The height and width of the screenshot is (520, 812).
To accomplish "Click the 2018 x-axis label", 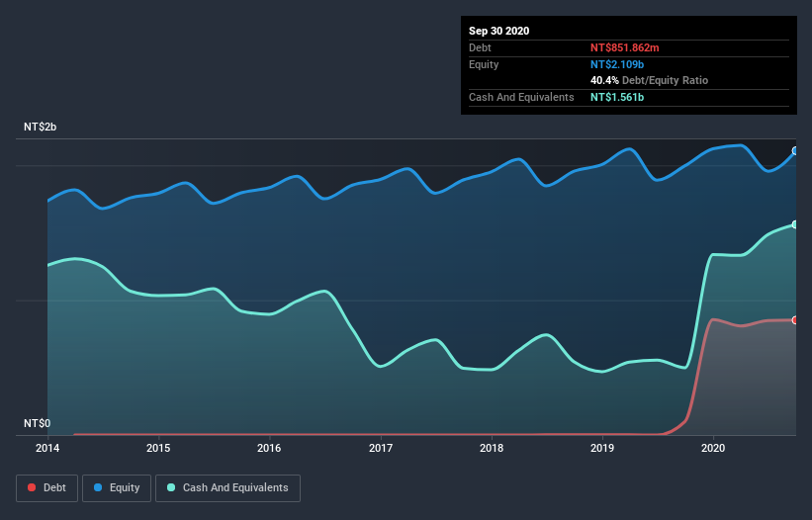I will pyautogui.click(x=492, y=448).
